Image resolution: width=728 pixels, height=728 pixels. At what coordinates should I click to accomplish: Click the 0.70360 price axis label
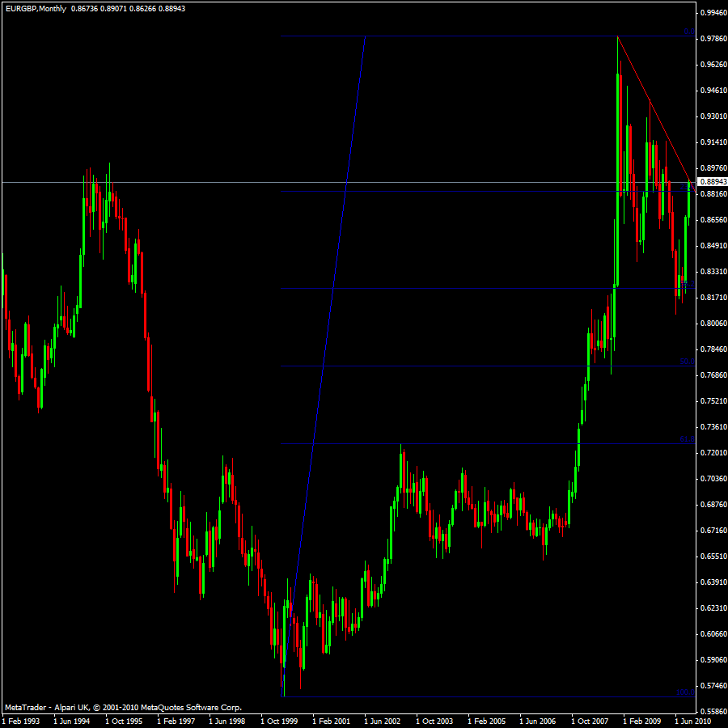click(713, 479)
